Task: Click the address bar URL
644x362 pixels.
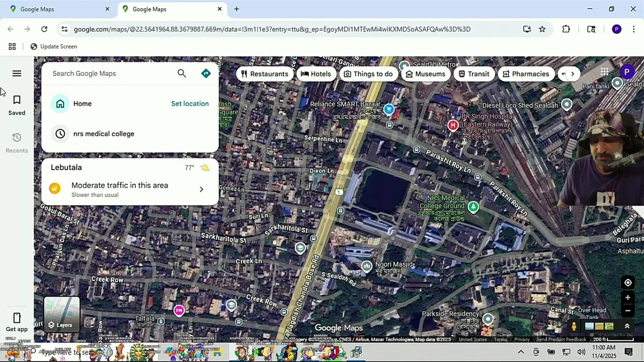Action: coord(272,29)
